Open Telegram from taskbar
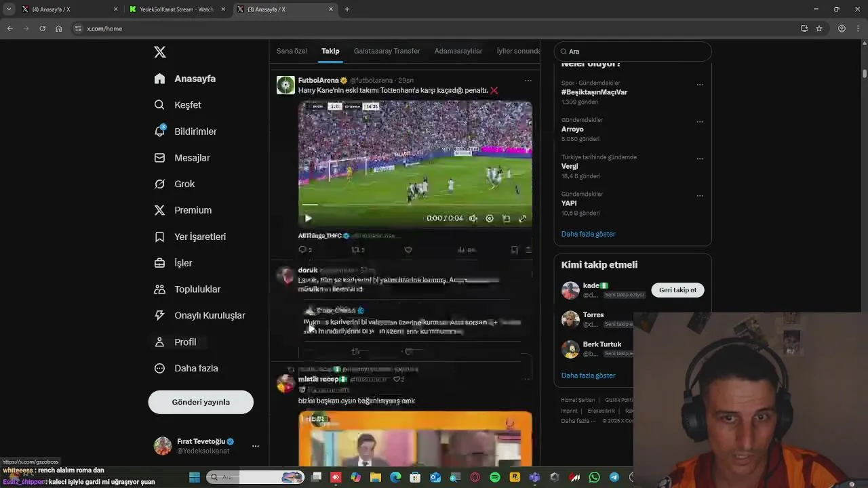Viewport: 868px width, 488px height. tap(614, 478)
